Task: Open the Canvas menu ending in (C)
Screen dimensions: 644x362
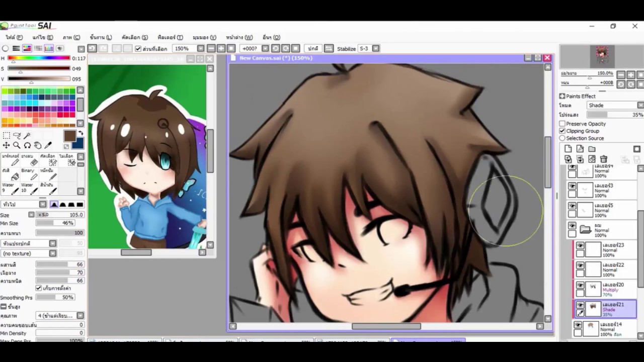Action: tap(71, 37)
